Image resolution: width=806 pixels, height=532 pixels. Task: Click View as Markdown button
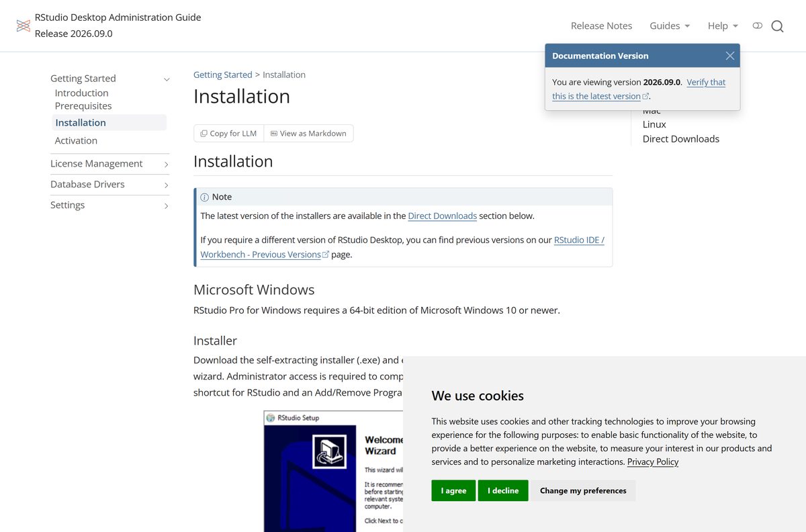308,133
